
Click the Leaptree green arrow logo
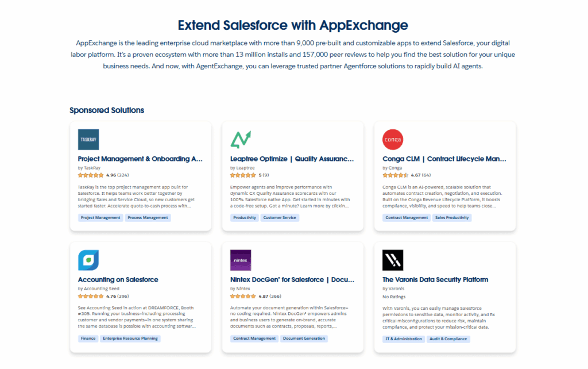point(241,140)
